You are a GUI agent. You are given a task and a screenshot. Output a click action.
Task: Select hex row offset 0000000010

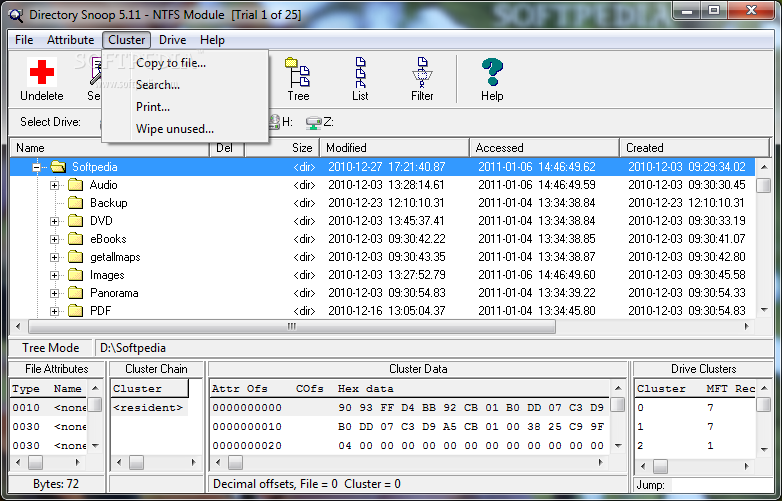coord(409,427)
